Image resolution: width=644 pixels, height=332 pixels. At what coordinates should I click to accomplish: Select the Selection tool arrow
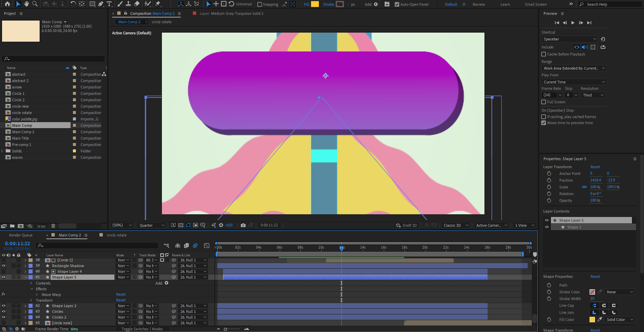click(18, 4)
